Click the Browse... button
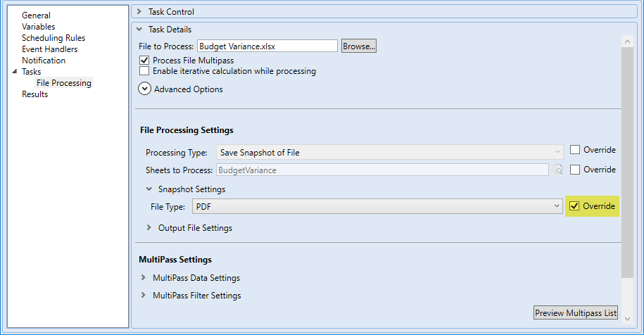 pos(359,46)
